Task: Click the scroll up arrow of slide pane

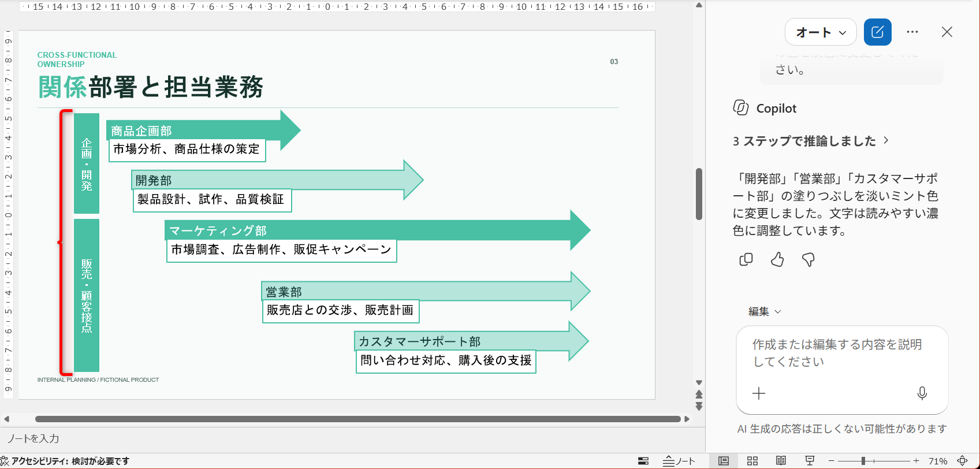Action: point(699,5)
